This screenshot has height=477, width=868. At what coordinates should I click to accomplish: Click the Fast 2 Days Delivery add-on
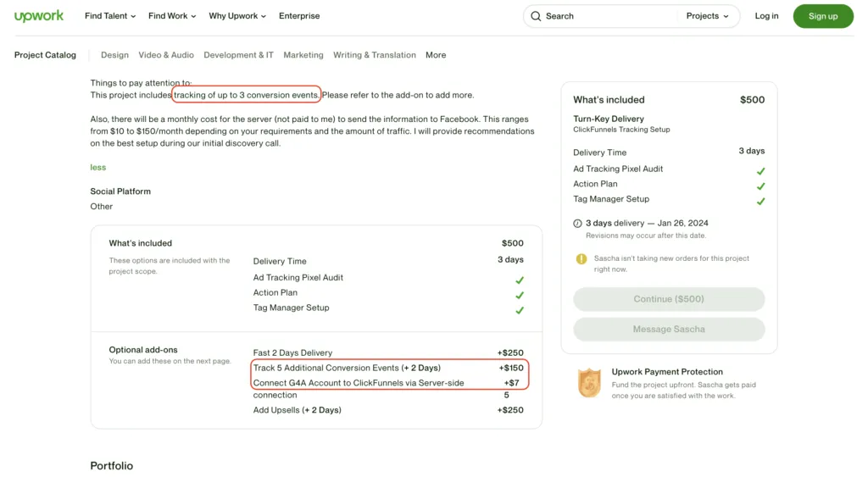tap(292, 353)
